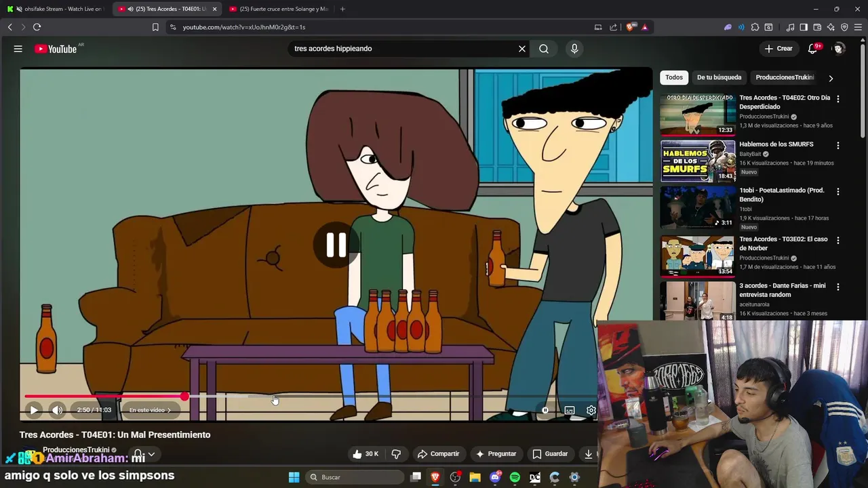Go back with the browser back arrow
This screenshot has width=868, height=488.
point(9,27)
